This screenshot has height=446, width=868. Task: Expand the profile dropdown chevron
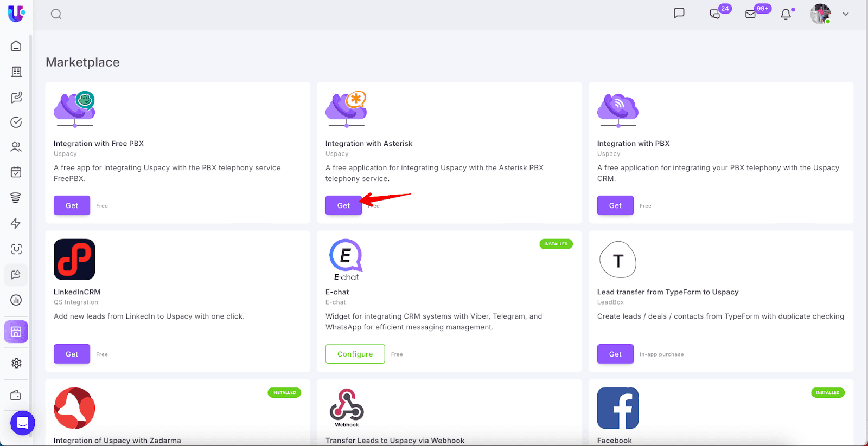pyautogui.click(x=846, y=14)
